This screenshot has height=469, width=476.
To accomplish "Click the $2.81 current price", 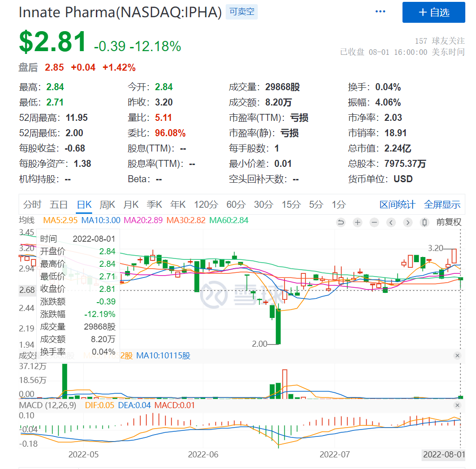I will (x=53, y=42).
